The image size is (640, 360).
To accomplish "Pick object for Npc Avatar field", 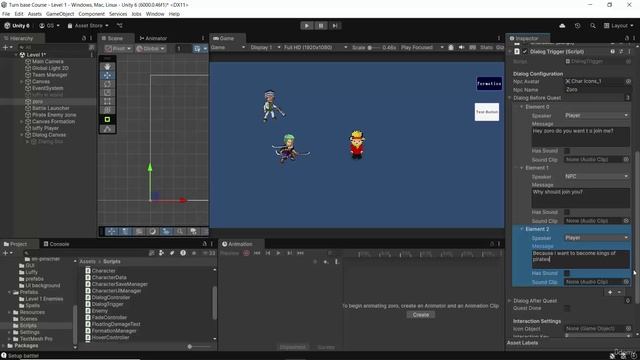I will coord(628,81).
